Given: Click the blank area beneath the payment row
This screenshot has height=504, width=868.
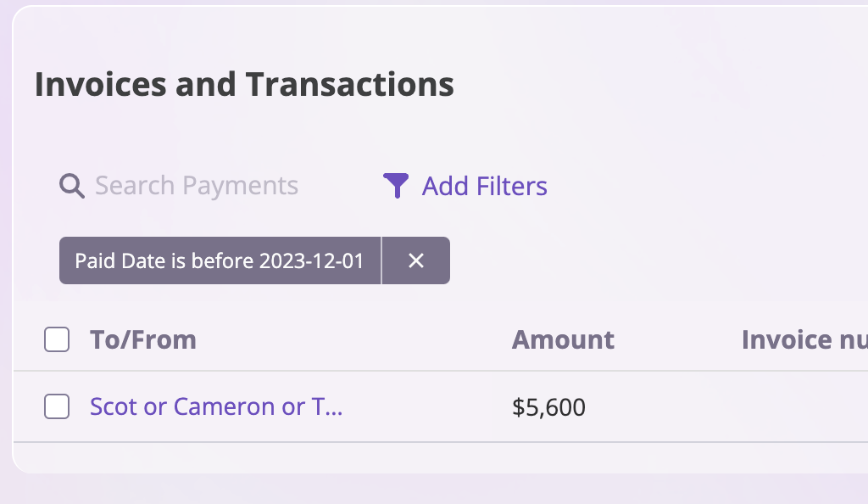Looking at the screenshot, I should pyautogui.click(x=441, y=457).
